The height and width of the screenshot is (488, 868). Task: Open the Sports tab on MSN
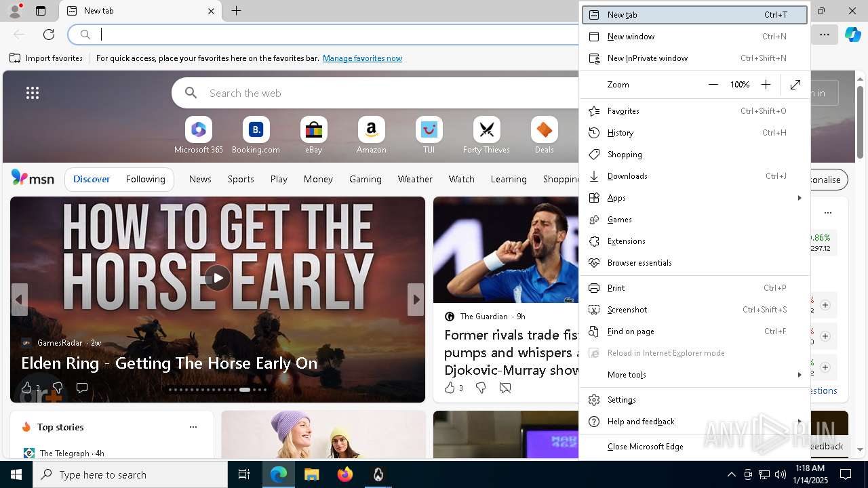241,179
